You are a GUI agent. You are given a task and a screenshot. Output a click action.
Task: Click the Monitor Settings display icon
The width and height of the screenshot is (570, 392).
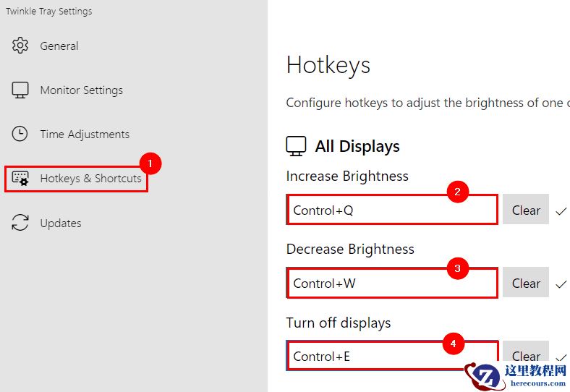pyautogui.click(x=20, y=90)
